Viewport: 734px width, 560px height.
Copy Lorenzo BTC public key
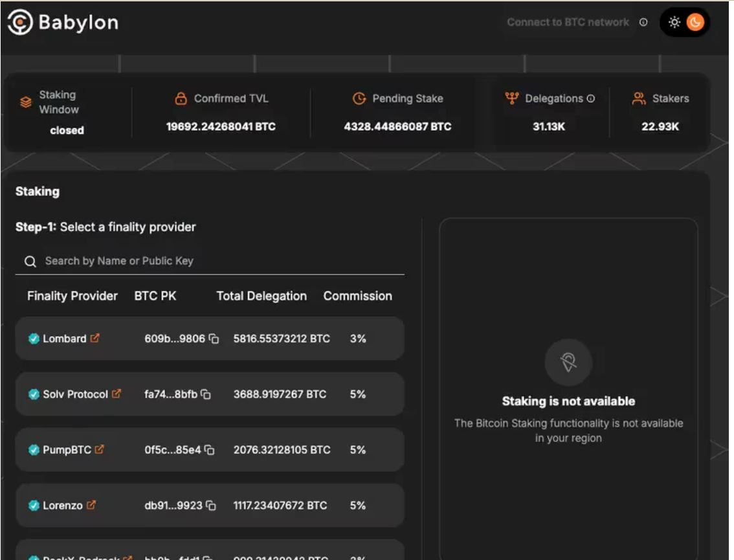click(211, 506)
